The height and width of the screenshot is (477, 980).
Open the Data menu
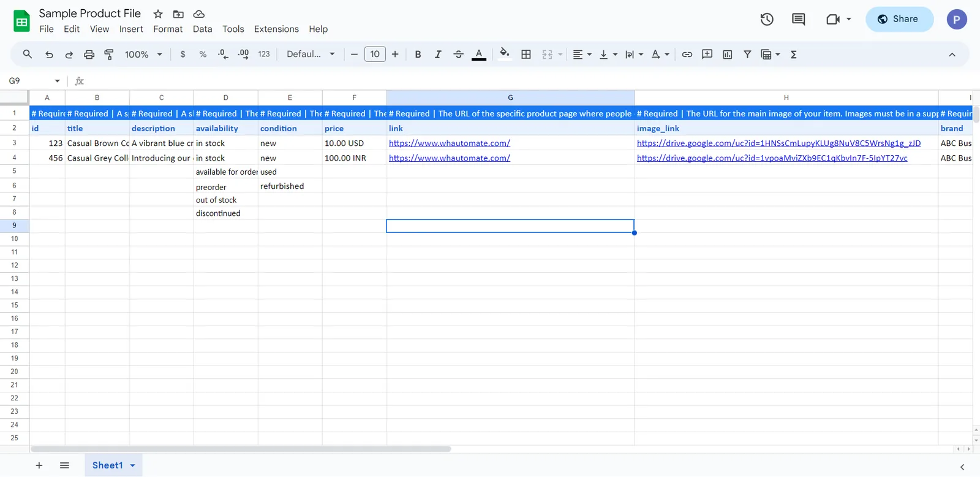pyautogui.click(x=202, y=29)
